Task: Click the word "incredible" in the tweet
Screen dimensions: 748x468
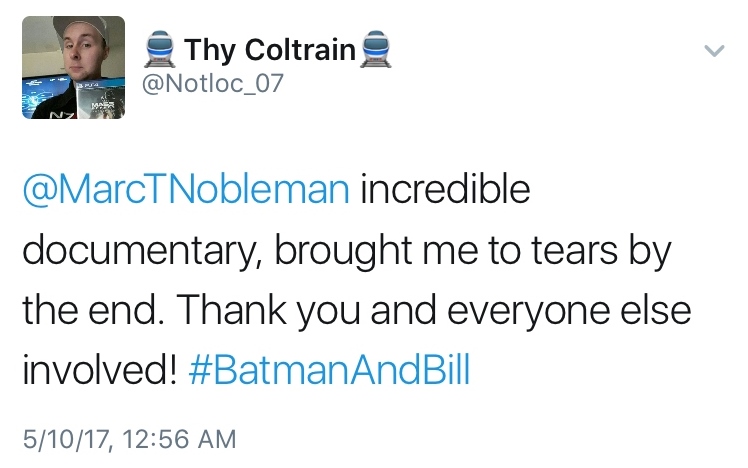Action: 445,190
